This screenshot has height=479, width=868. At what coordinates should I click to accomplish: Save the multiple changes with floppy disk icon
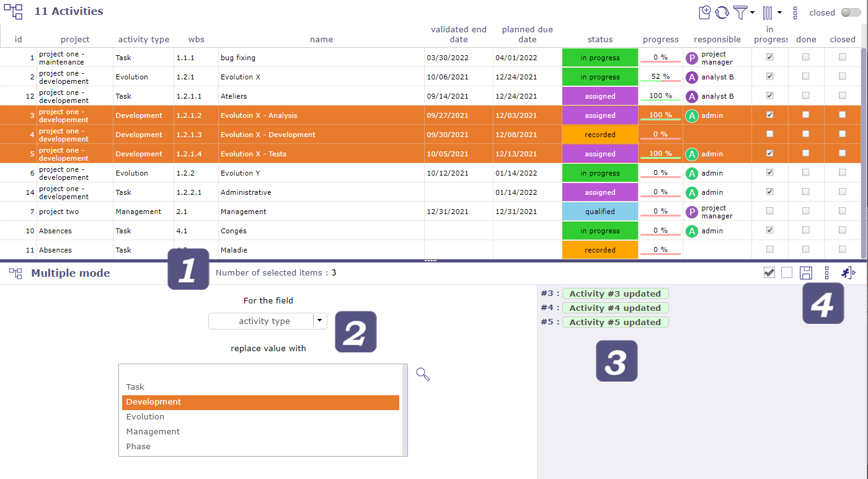tap(806, 272)
